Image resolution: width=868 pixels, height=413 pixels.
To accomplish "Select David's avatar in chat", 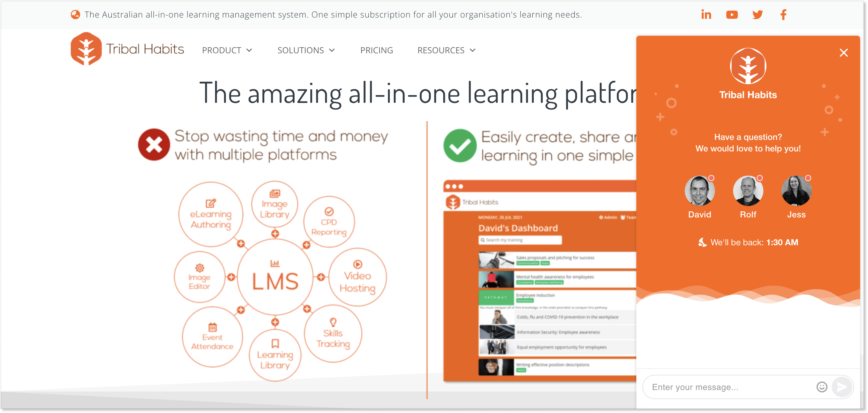I will point(699,191).
